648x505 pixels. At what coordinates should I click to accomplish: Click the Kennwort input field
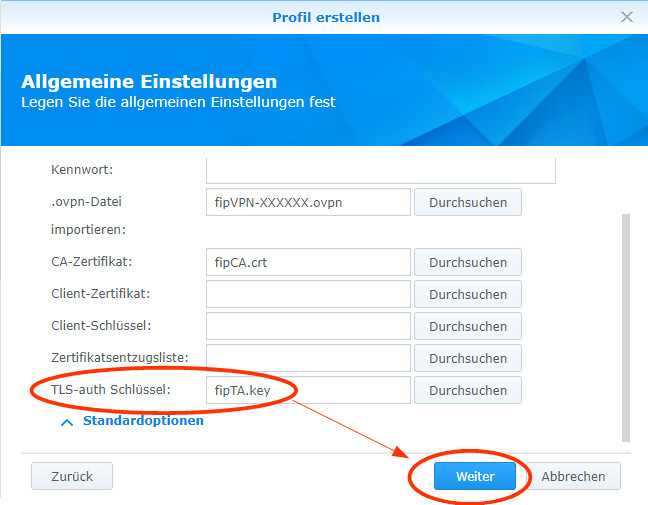(x=380, y=170)
